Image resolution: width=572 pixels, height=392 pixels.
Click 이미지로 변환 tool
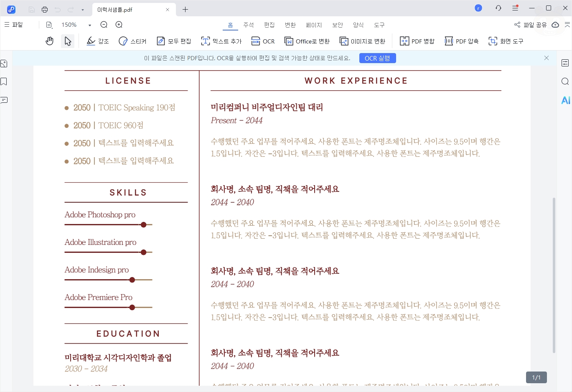[362, 41]
